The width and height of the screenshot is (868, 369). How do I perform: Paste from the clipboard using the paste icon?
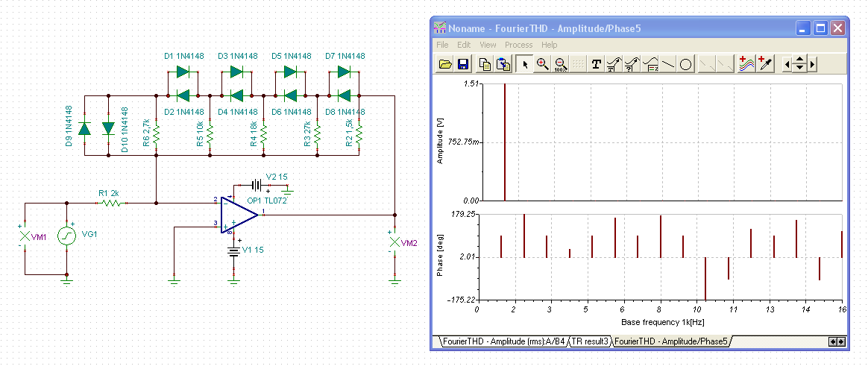(x=504, y=65)
